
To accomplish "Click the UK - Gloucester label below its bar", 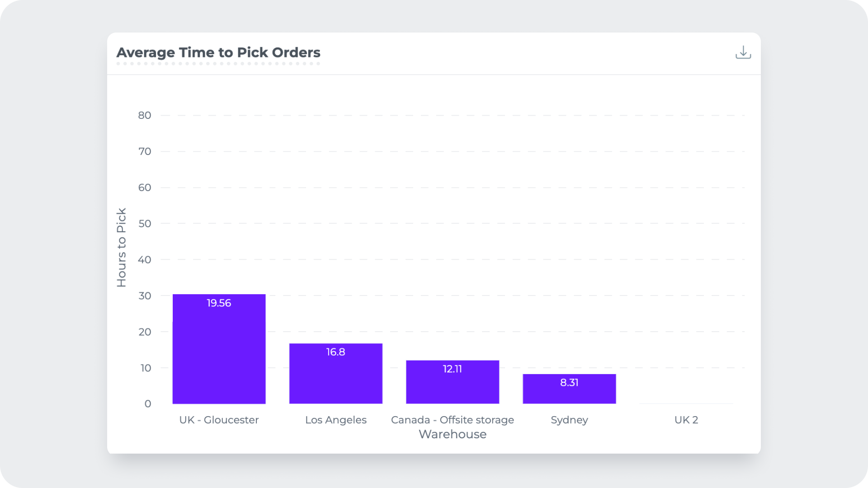I will coord(219,420).
